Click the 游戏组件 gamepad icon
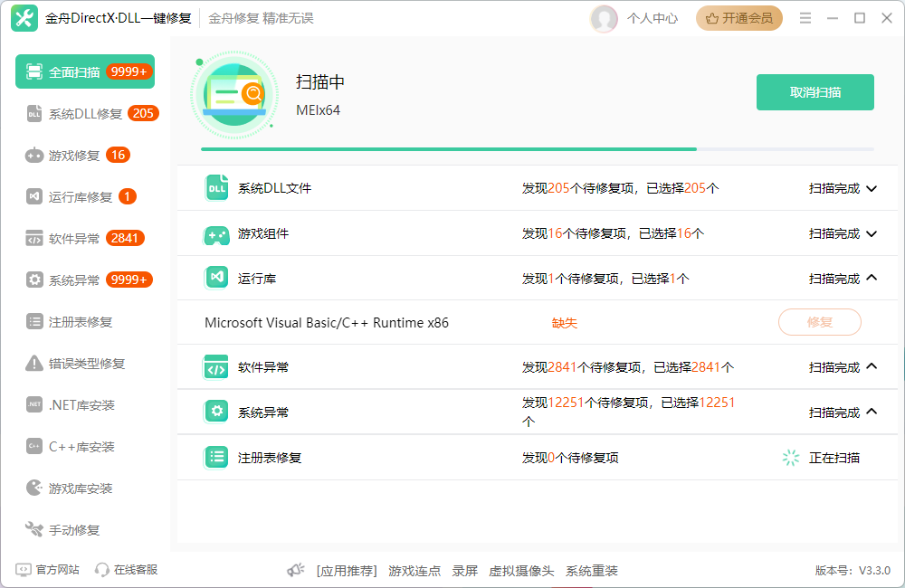 click(216, 233)
